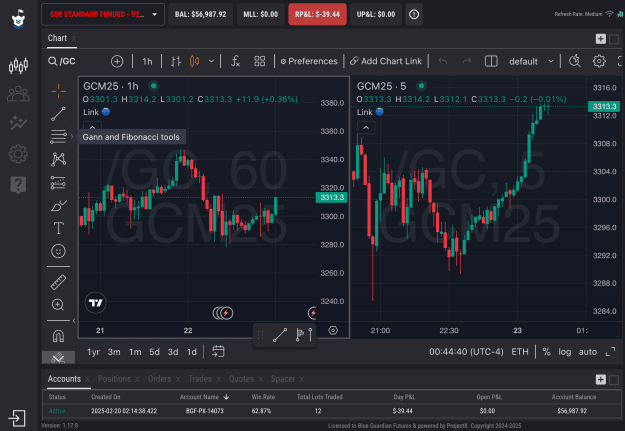Open chart Preferences
625x431 pixels.
click(x=309, y=61)
